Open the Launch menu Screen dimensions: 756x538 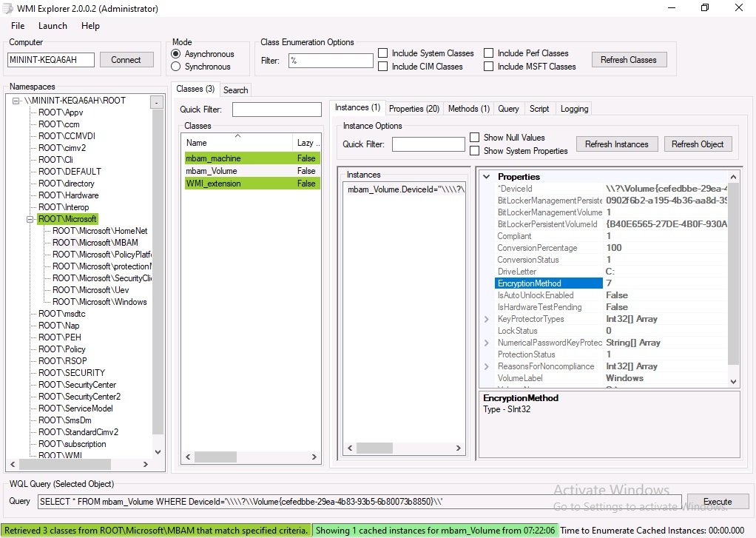53,26
